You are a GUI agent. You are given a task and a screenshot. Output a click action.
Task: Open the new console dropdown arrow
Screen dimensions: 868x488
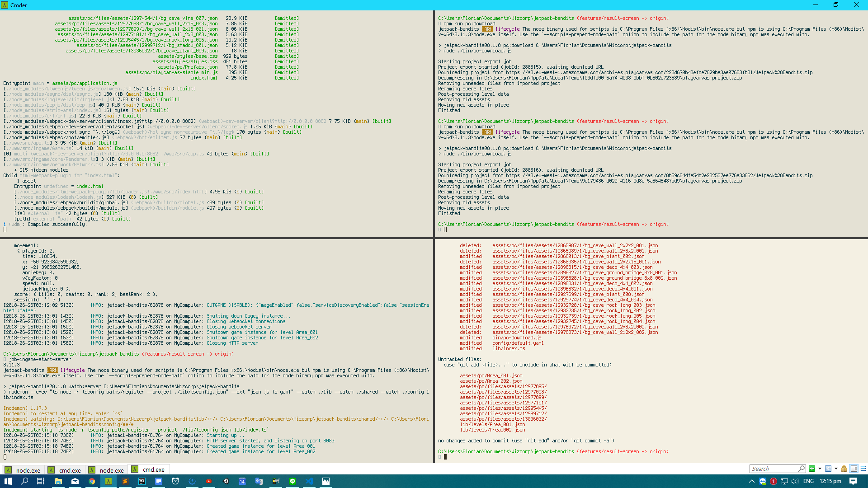click(820, 469)
